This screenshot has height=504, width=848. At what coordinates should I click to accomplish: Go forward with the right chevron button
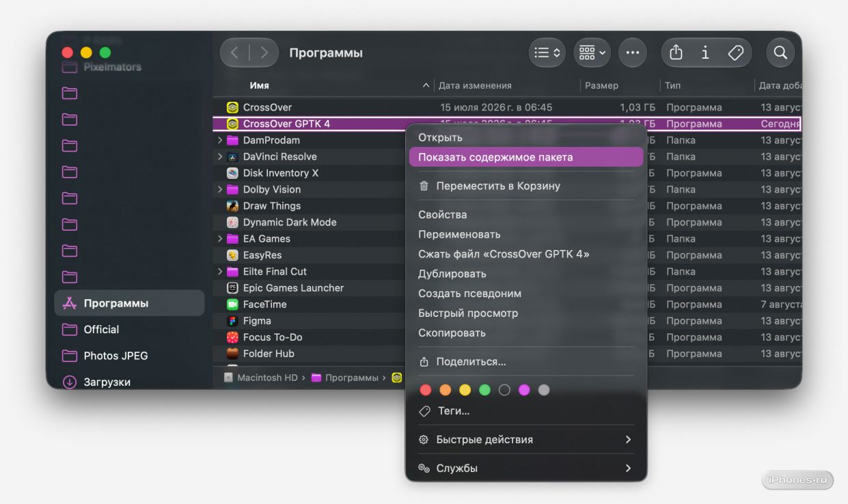click(264, 53)
